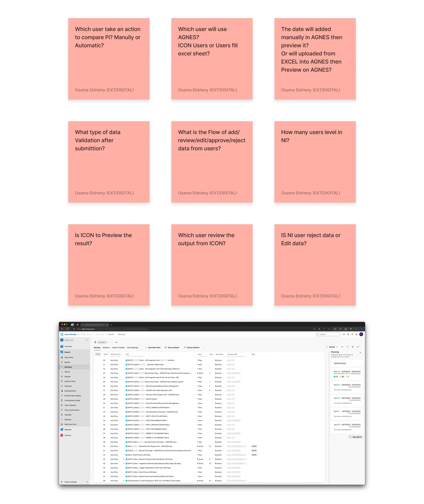Open Work Item Print in the sidebar
Screen dimensions: 424x504
70,425
